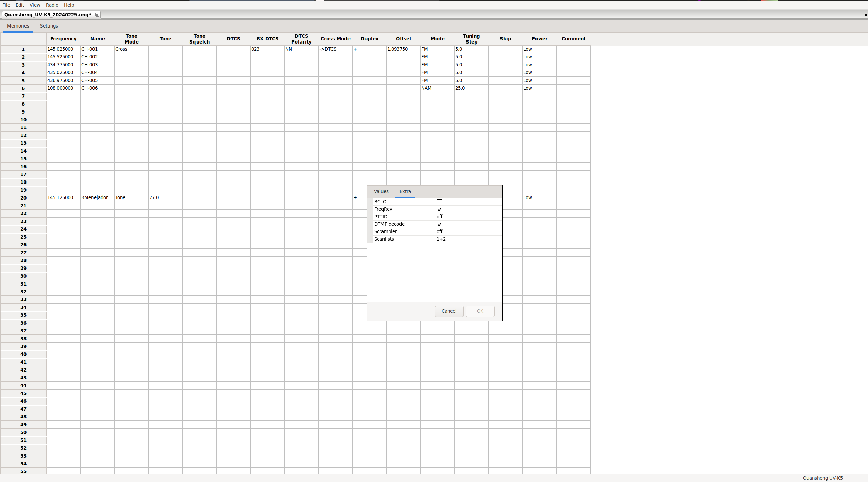This screenshot has width=868, height=482.
Task: Select memory row number 20
Action: click(23, 198)
